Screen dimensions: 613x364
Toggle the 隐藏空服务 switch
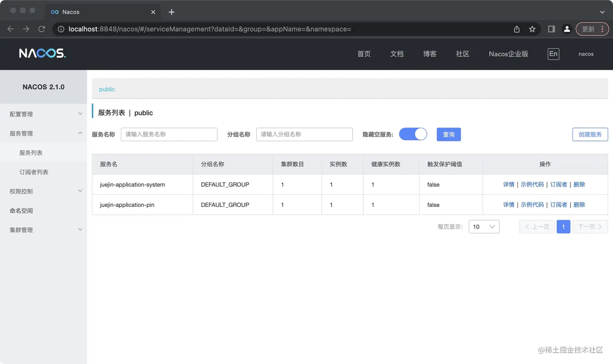coord(413,134)
